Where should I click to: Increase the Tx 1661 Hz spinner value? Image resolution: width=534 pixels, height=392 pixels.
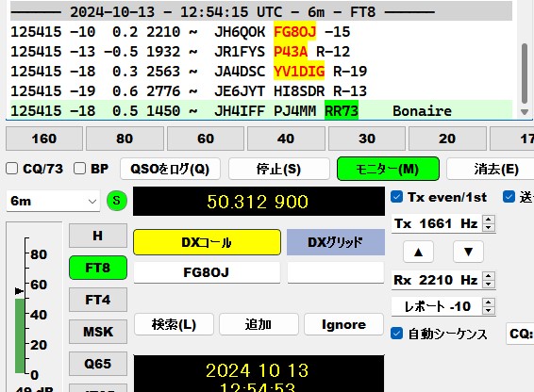[x=489, y=220]
